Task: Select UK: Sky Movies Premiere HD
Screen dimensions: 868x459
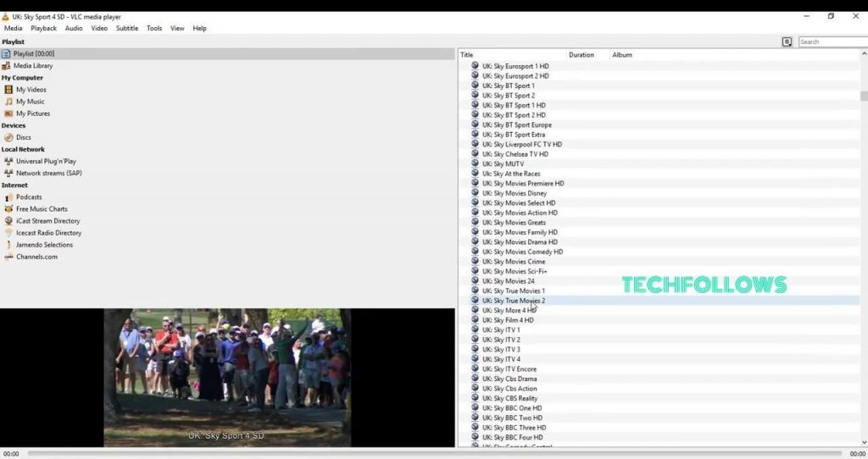Action: (x=522, y=183)
